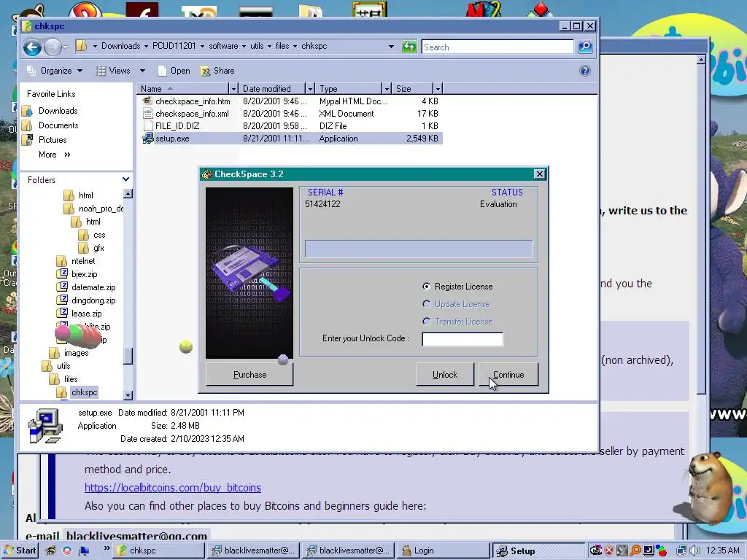This screenshot has height=560, width=747.
Task: Click the checkspace_info.xml document icon
Action: (147, 113)
